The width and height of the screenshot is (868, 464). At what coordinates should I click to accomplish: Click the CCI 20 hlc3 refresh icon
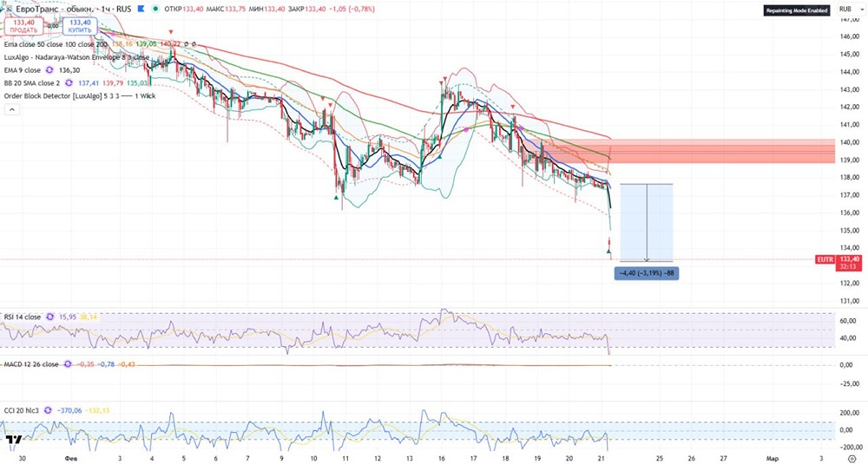(48, 410)
